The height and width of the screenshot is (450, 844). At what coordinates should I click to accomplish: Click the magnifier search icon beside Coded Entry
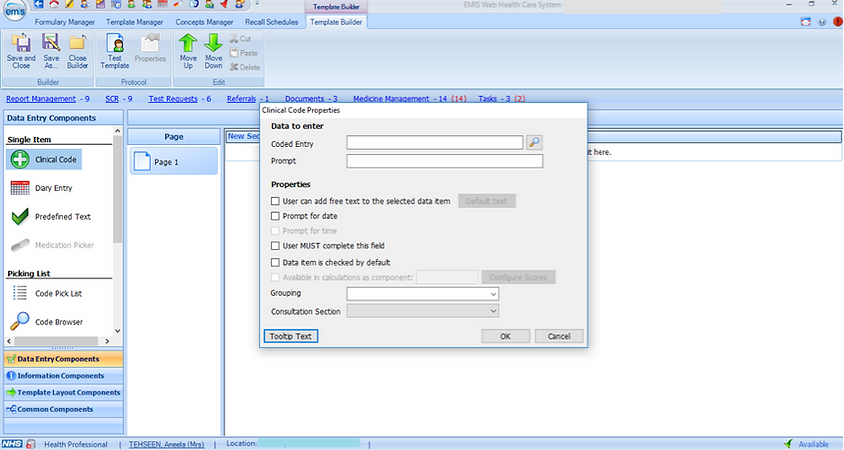pos(534,142)
